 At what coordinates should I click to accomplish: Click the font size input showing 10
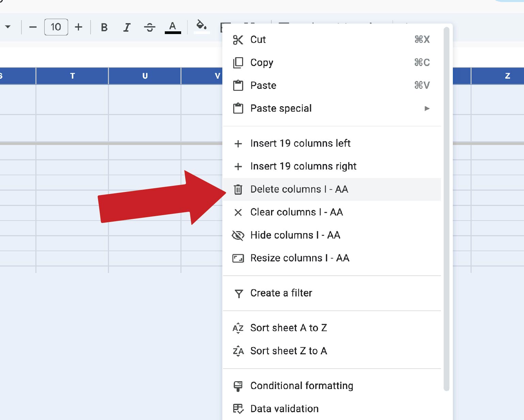pos(56,27)
